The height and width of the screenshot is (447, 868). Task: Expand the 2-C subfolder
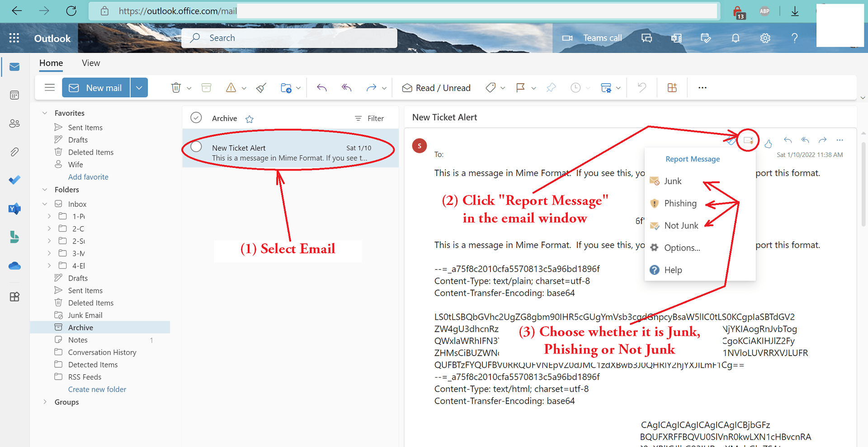coord(49,228)
